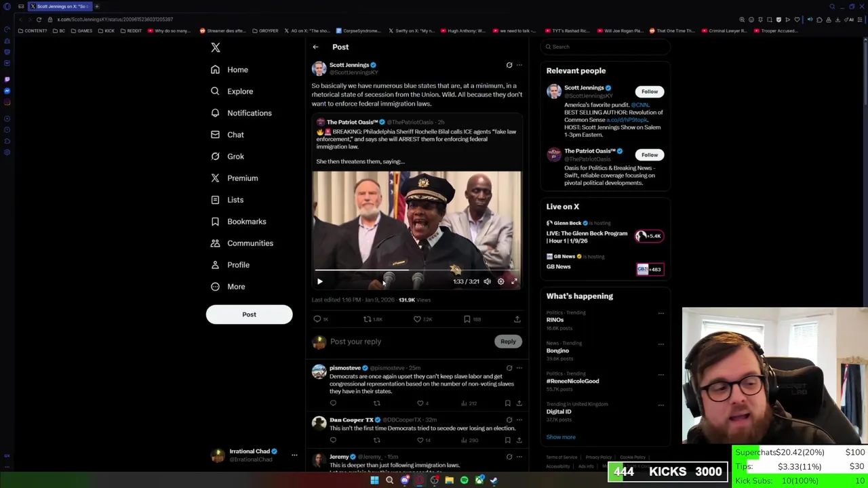The height and width of the screenshot is (488, 868).
Task: Like Dan Cooper TX's reply
Action: 420,440
